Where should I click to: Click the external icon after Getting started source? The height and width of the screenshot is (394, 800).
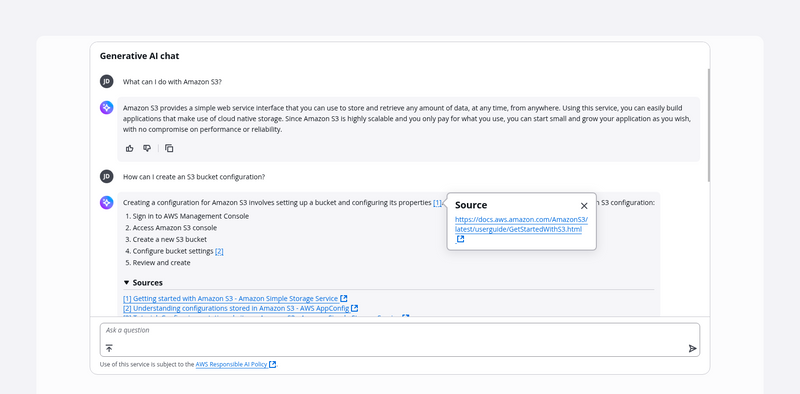(x=344, y=299)
